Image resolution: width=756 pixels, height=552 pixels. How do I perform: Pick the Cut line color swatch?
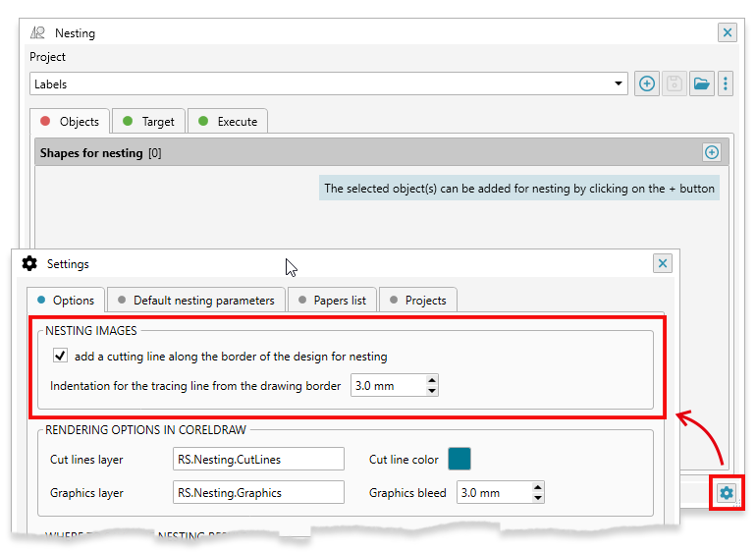click(459, 459)
